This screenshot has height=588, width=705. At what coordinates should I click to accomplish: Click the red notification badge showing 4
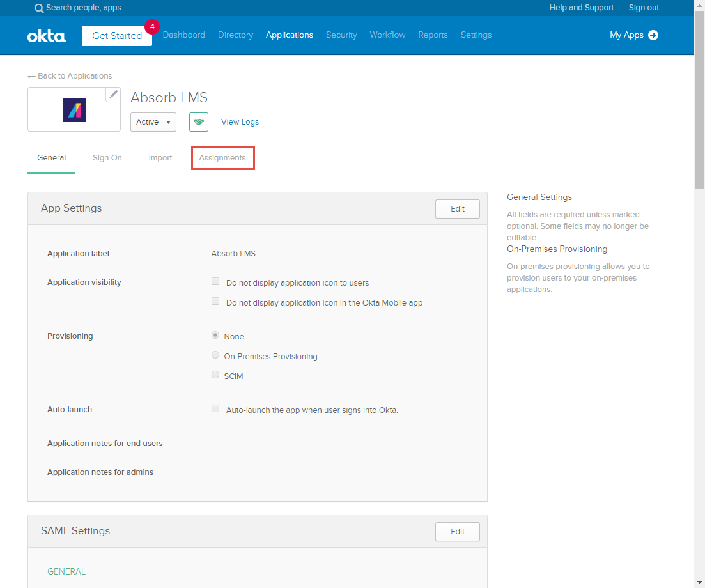(x=152, y=27)
